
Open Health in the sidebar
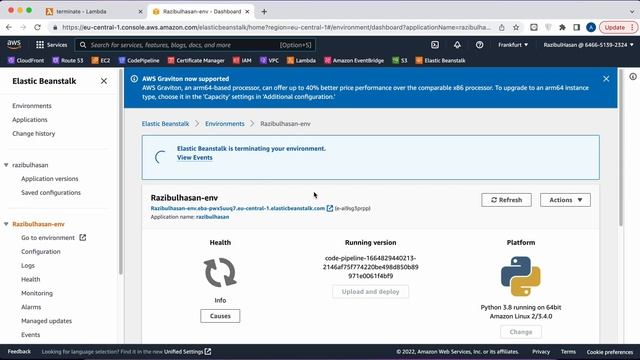click(x=31, y=279)
